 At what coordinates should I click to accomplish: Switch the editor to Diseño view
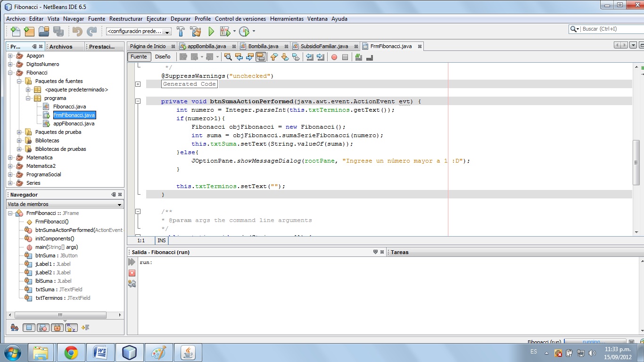pyautogui.click(x=162, y=57)
